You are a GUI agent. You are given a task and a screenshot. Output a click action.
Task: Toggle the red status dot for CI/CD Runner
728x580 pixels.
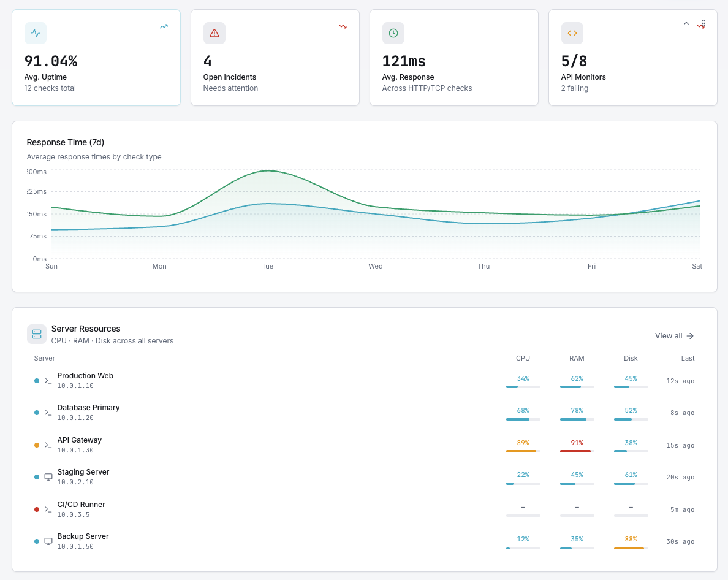coord(36,509)
